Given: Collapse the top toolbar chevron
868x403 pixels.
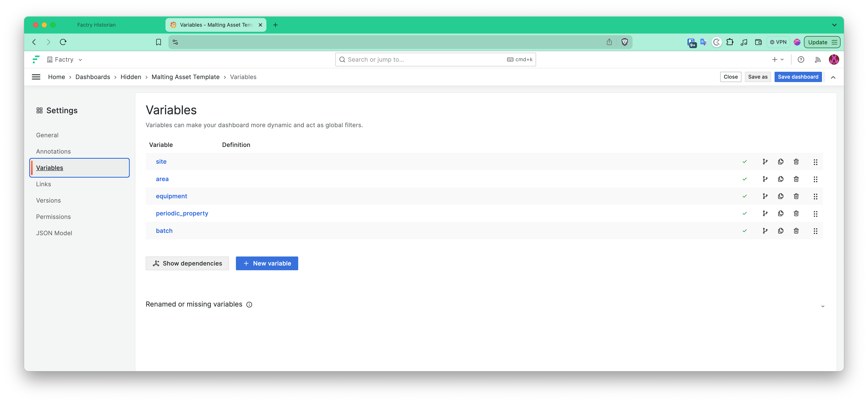Looking at the screenshot, I should [833, 77].
